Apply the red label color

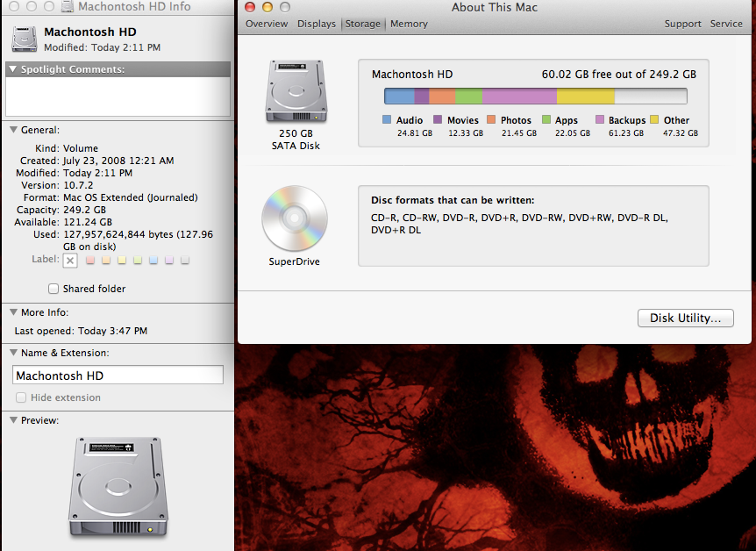coord(90,261)
